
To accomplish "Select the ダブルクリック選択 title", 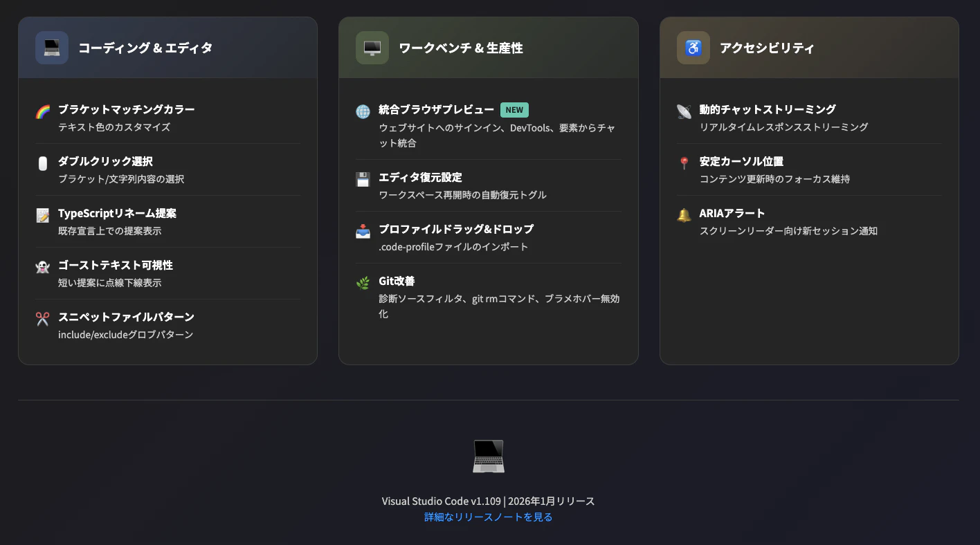I will [x=105, y=161].
